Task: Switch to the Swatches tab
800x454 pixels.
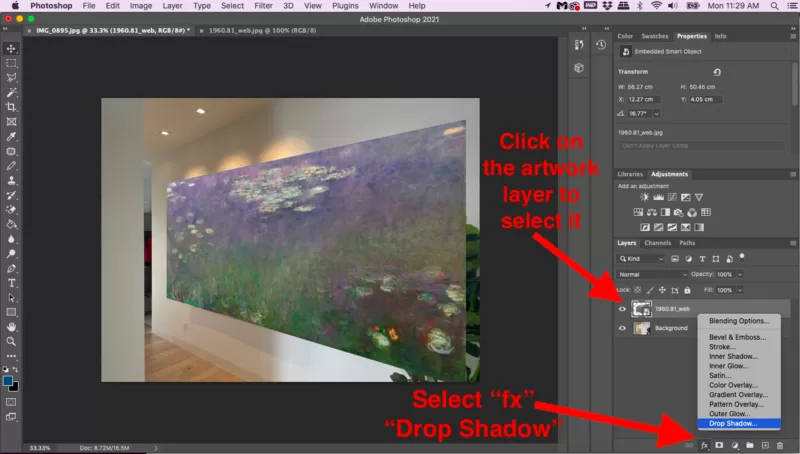Action: (655, 36)
